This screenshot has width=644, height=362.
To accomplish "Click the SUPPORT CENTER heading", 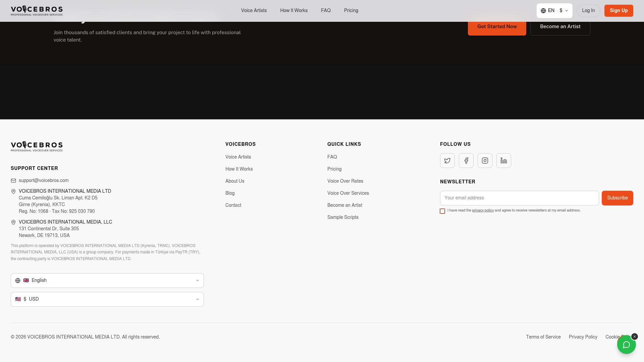I will [34, 168].
